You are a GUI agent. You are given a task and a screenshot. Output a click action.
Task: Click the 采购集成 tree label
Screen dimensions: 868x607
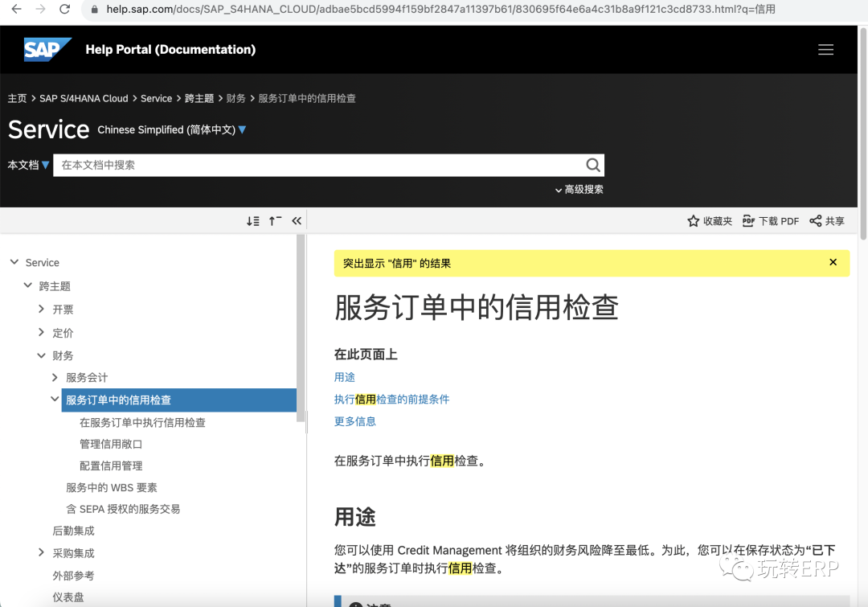click(x=73, y=552)
